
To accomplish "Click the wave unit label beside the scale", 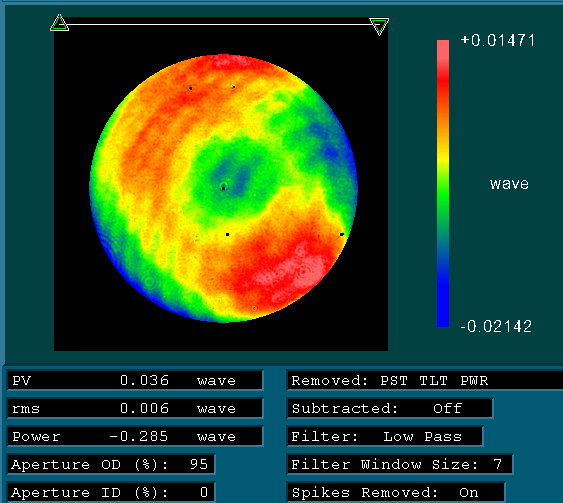I will click(x=509, y=184).
